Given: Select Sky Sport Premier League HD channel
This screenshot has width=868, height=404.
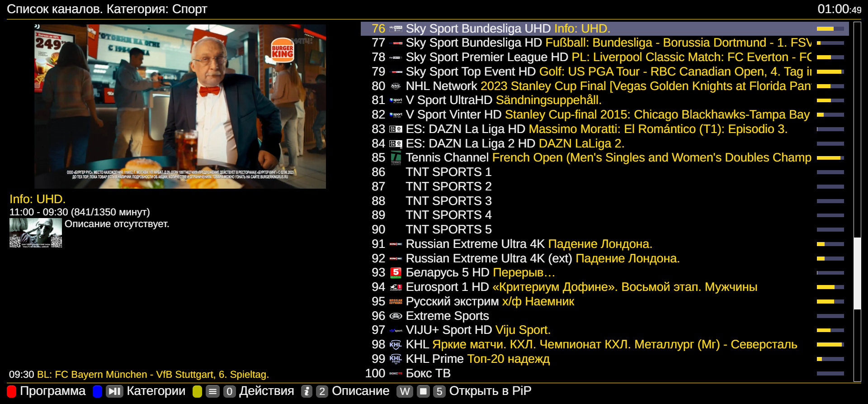Looking at the screenshot, I should pos(486,57).
